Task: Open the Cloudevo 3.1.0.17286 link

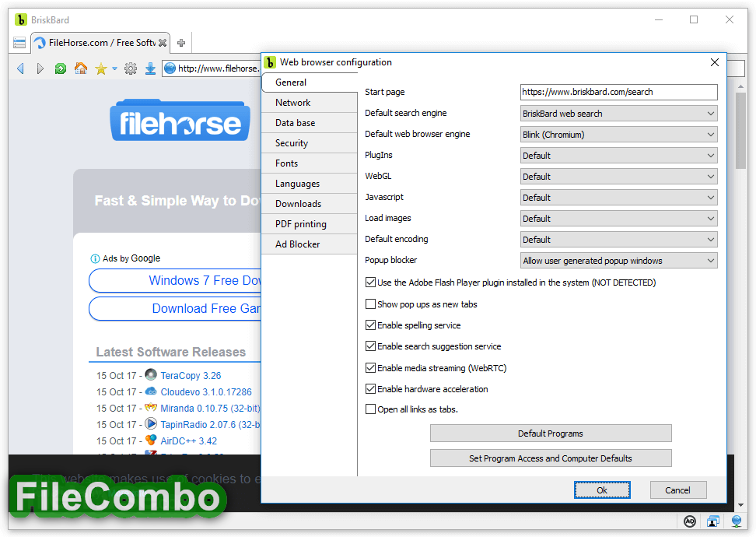Action: point(206,391)
